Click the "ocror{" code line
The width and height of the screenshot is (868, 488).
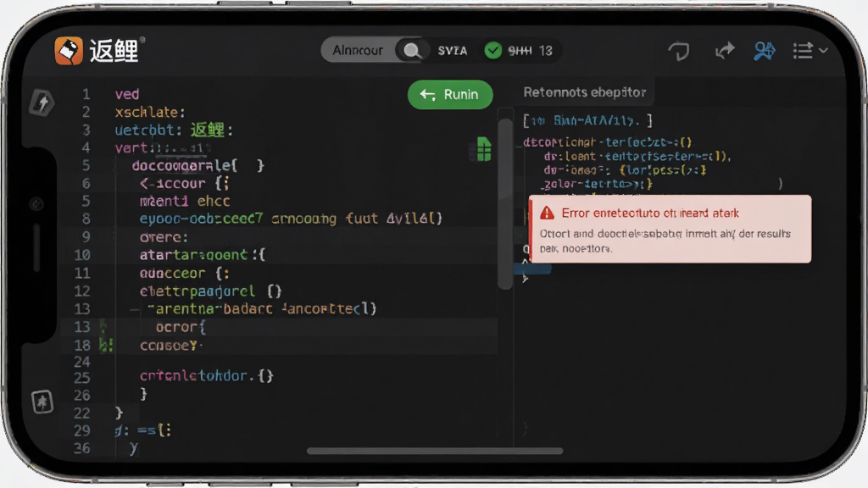pos(181,328)
